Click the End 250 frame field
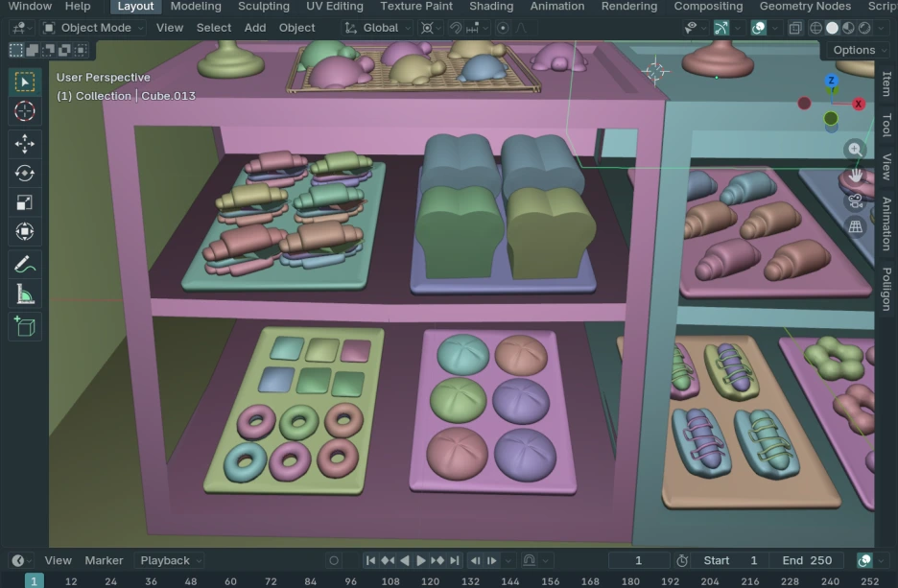 pyautogui.click(x=807, y=560)
